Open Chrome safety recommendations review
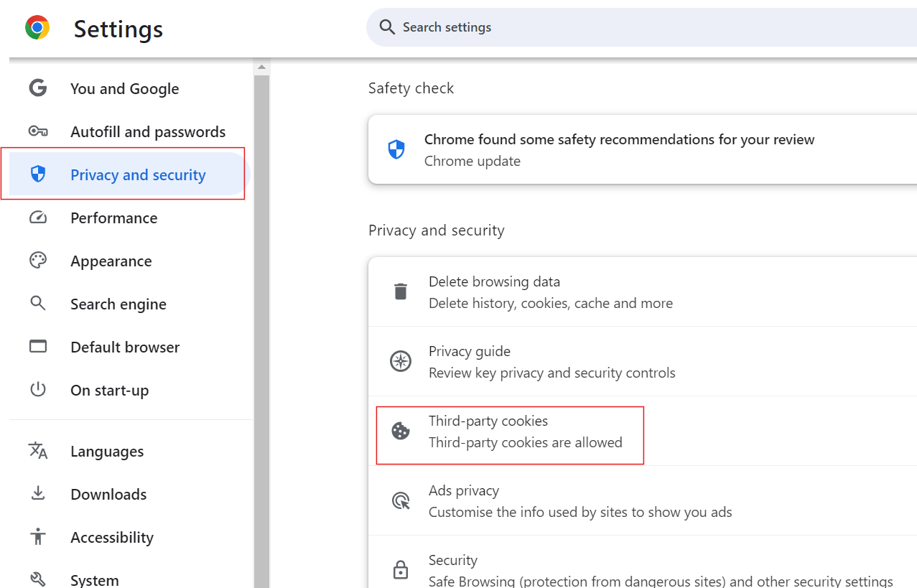917x588 pixels. (x=643, y=149)
